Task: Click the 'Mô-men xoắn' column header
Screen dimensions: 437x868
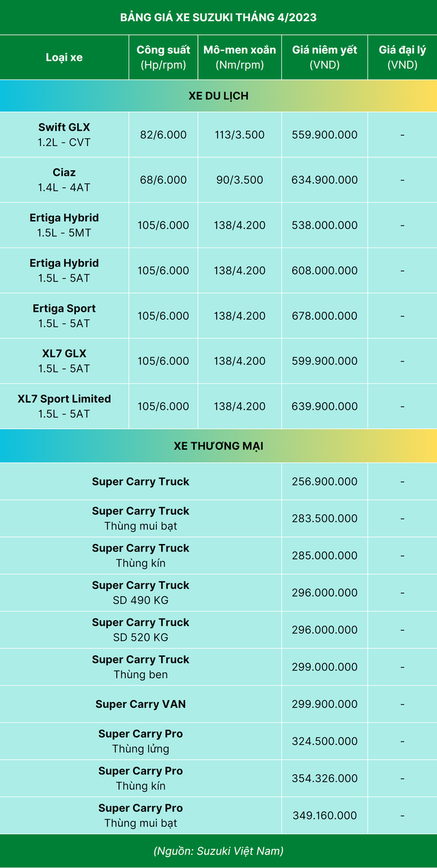Action: (240, 57)
